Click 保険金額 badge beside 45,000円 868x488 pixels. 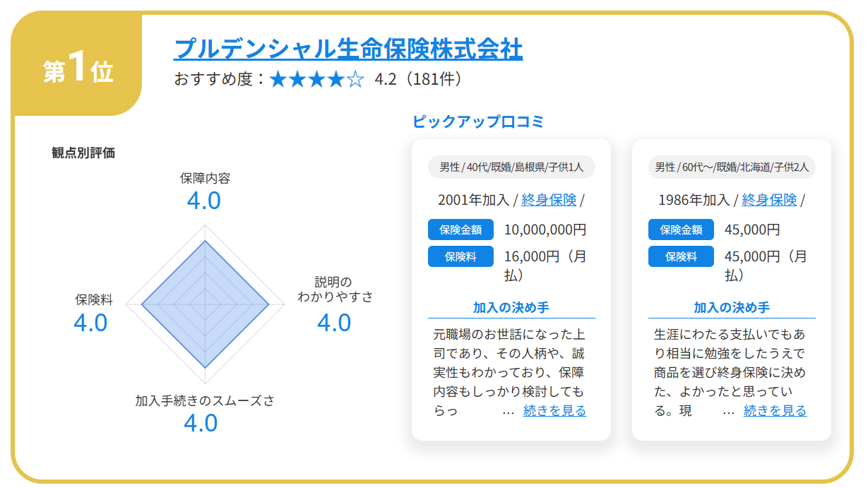point(681,230)
